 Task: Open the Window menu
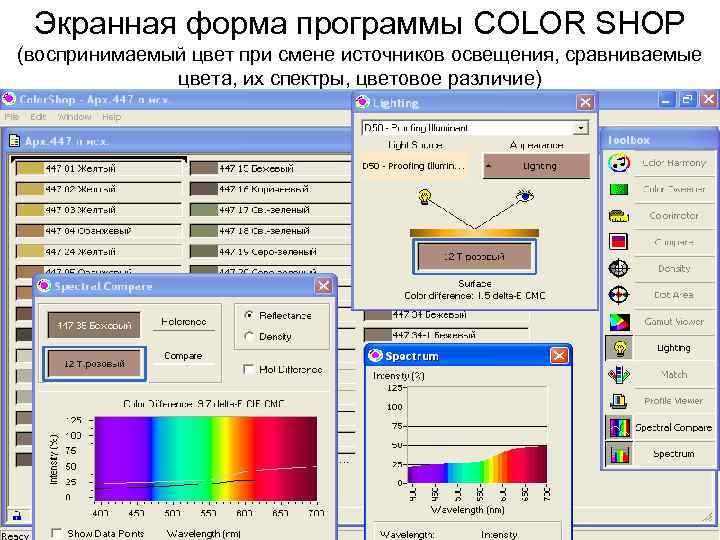point(74,117)
